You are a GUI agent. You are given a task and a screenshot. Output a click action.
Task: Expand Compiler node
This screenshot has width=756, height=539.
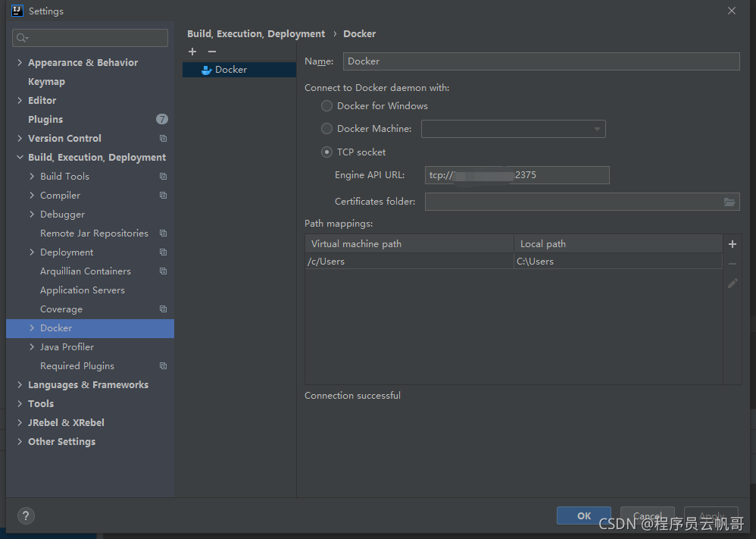click(x=32, y=196)
